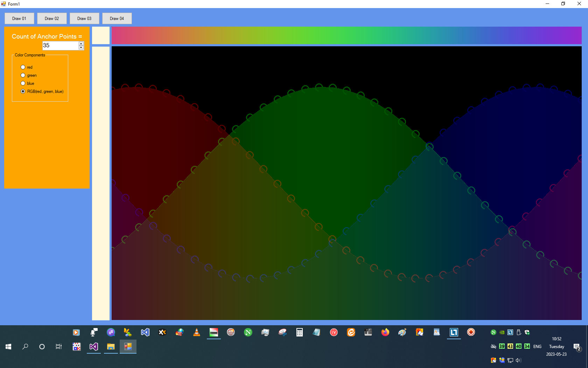Minimize the Form1 window
This screenshot has height=368, width=588.
click(547, 4)
